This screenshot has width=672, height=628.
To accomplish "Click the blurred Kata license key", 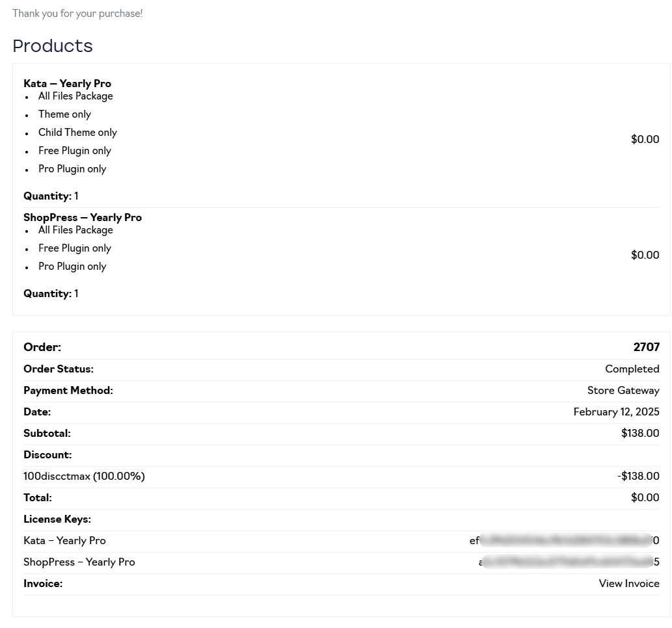I will pyautogui.click(x=565, y=541).
